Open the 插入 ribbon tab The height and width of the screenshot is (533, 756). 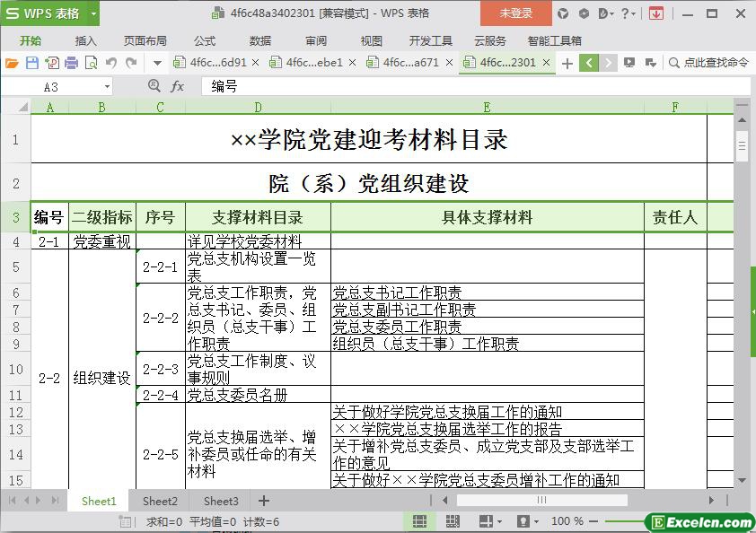85,40
